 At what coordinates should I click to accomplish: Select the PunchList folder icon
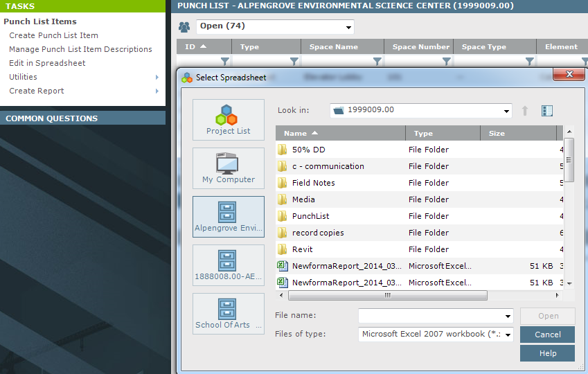282,216
